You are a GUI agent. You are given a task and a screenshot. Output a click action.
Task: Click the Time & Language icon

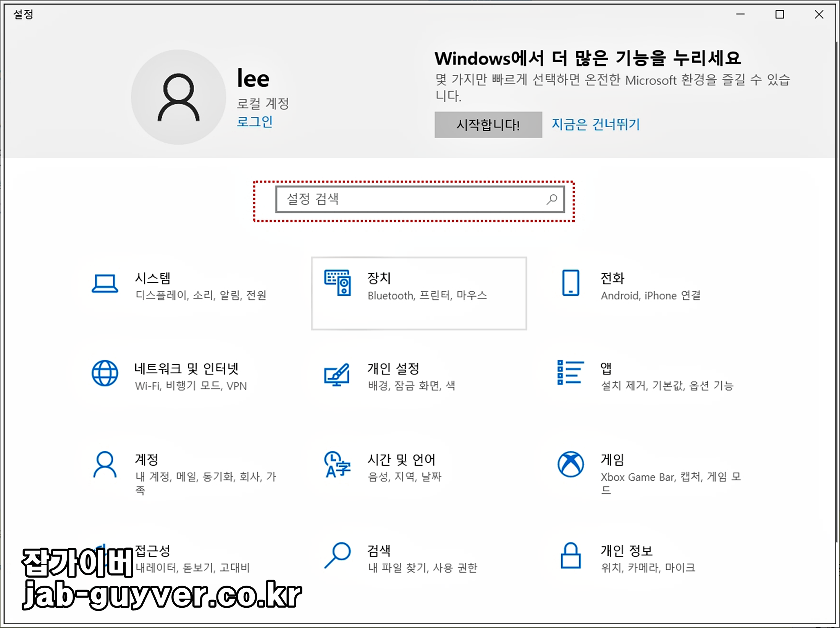337,465
